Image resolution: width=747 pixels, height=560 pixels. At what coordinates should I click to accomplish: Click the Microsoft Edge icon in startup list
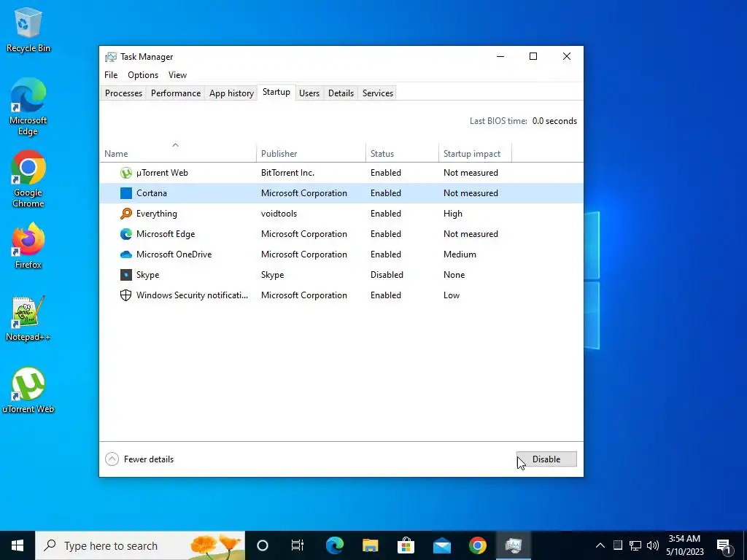[x=125, y=234]
